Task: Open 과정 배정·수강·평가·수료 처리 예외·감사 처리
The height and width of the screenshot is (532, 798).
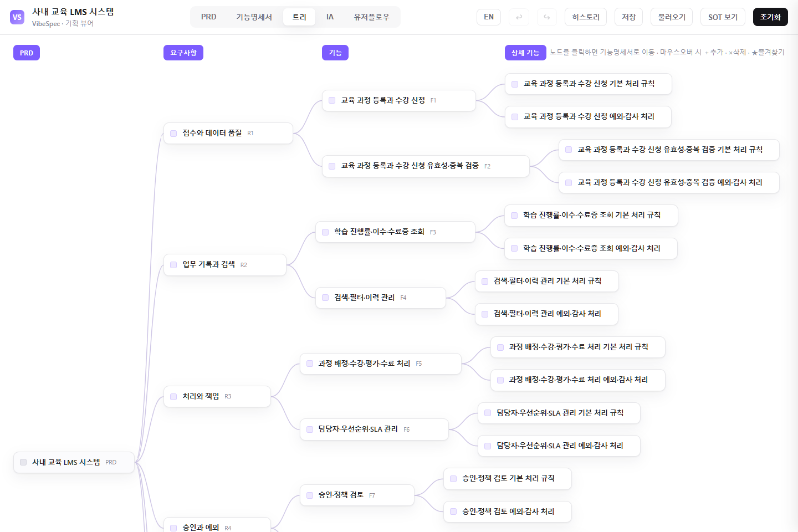Action: click(578, 380)
